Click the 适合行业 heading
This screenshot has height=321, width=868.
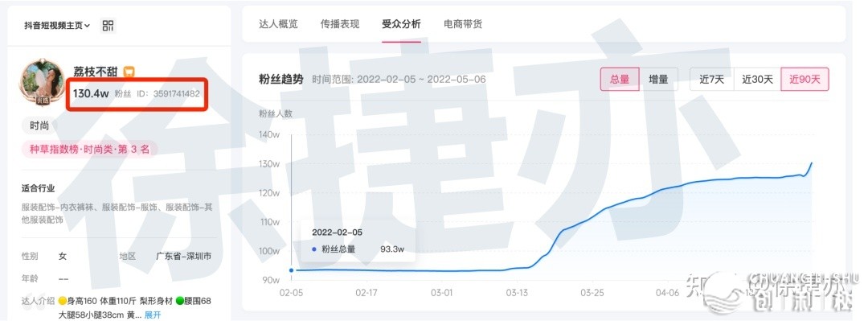click(x=39, y=188)
